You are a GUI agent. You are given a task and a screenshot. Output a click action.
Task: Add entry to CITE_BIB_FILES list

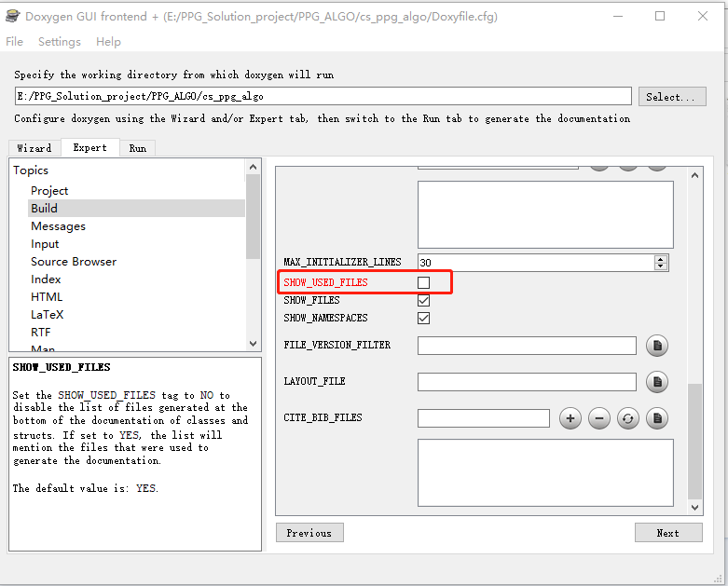[570, 418]
